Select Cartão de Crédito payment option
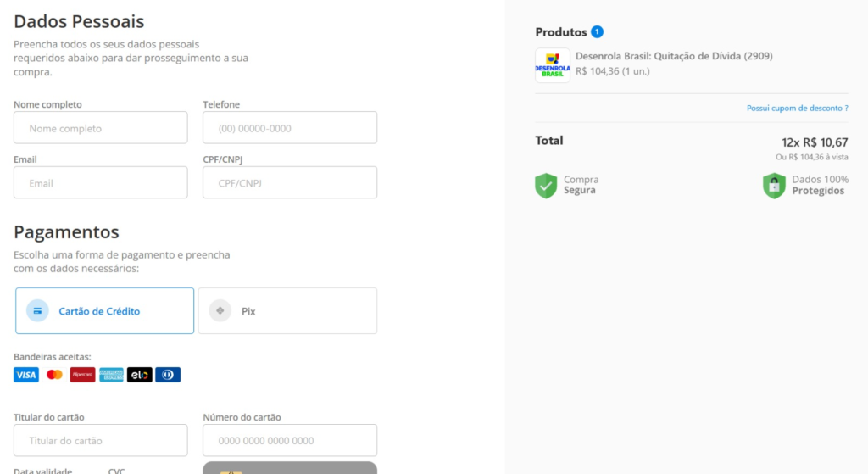This screenshot has height=474, width=868. (104, 311)
